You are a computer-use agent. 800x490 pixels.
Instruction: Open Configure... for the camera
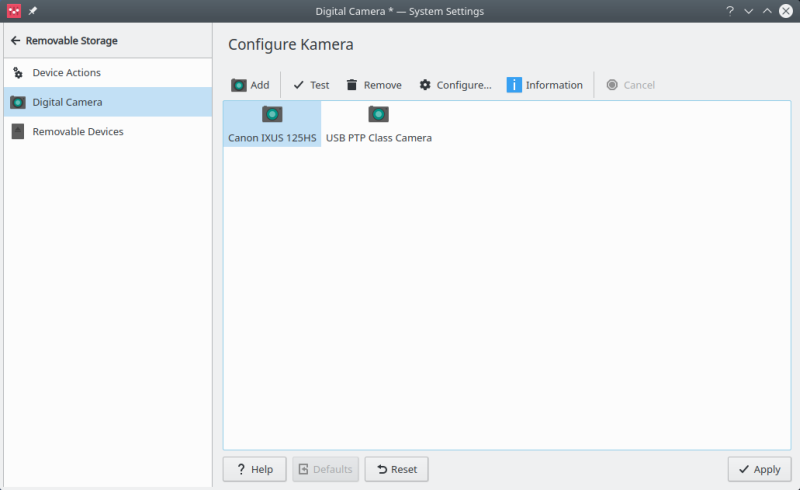click(456, 85)
